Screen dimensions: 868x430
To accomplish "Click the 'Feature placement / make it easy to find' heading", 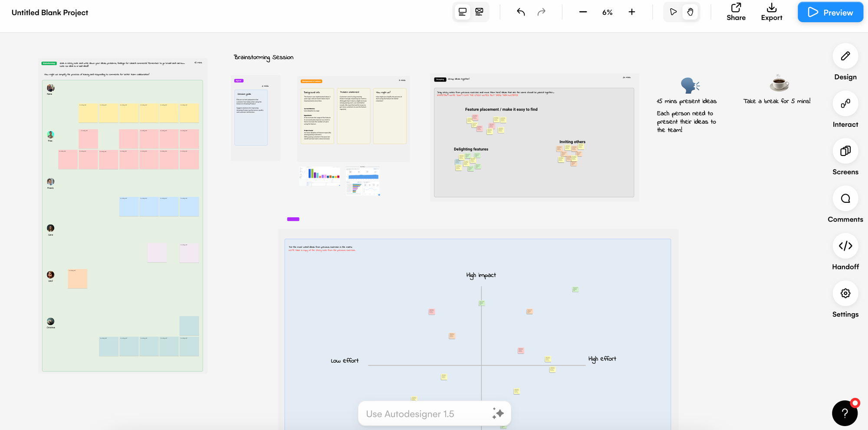I will pos(501,109).
